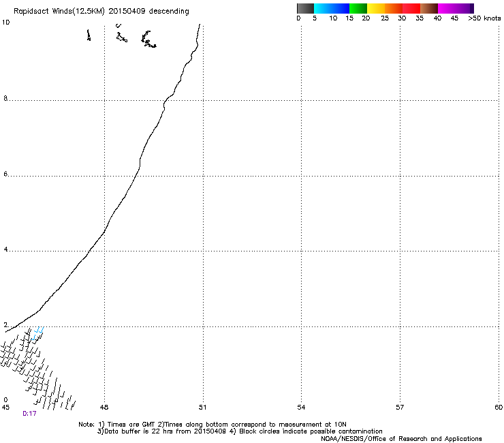The height and width of the screenshot is (443, 504).
Task: Click the longitude axis label '51'
Action: [202, 408]
